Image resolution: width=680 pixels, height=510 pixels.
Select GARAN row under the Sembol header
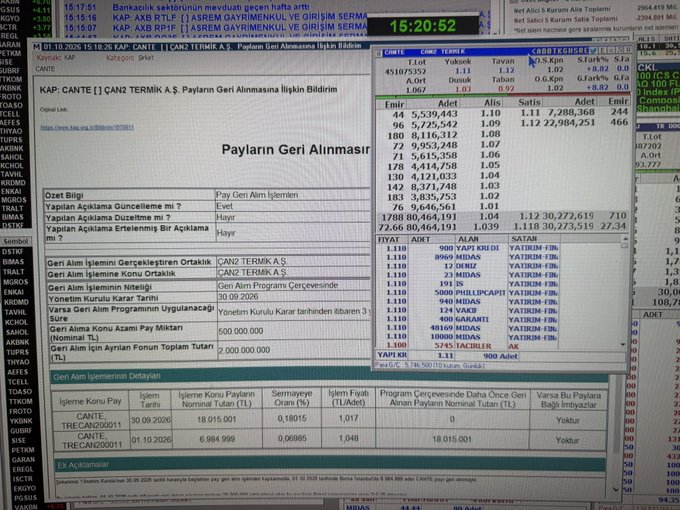click(23, 460)
